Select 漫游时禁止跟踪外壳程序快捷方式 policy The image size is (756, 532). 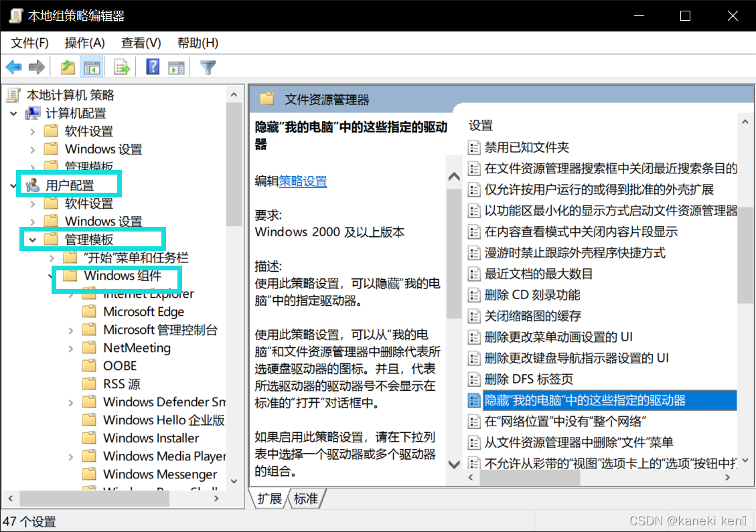click(x=575, y=253)
